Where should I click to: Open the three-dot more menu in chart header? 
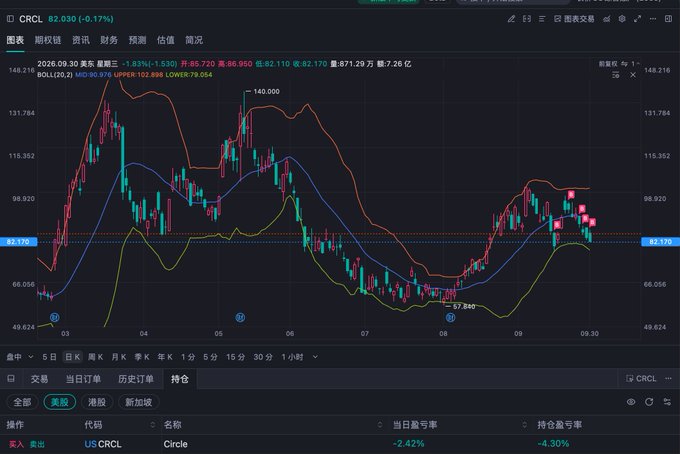coord(653,19)
